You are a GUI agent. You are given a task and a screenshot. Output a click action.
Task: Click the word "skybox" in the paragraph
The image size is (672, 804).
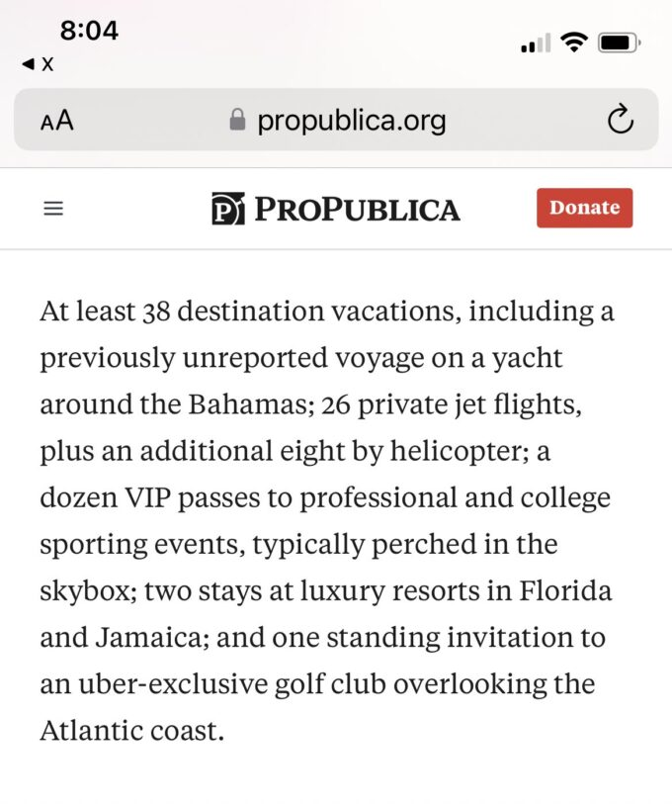coord(86,591)
